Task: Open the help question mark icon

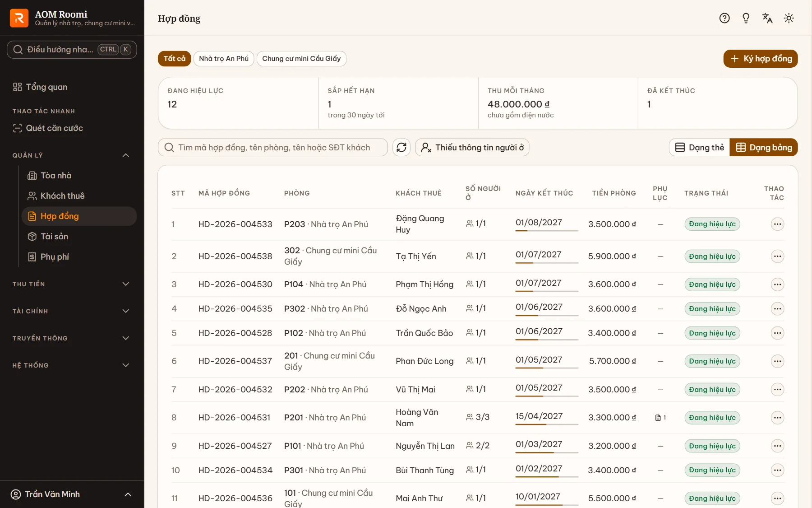Action: coord(724,18)
